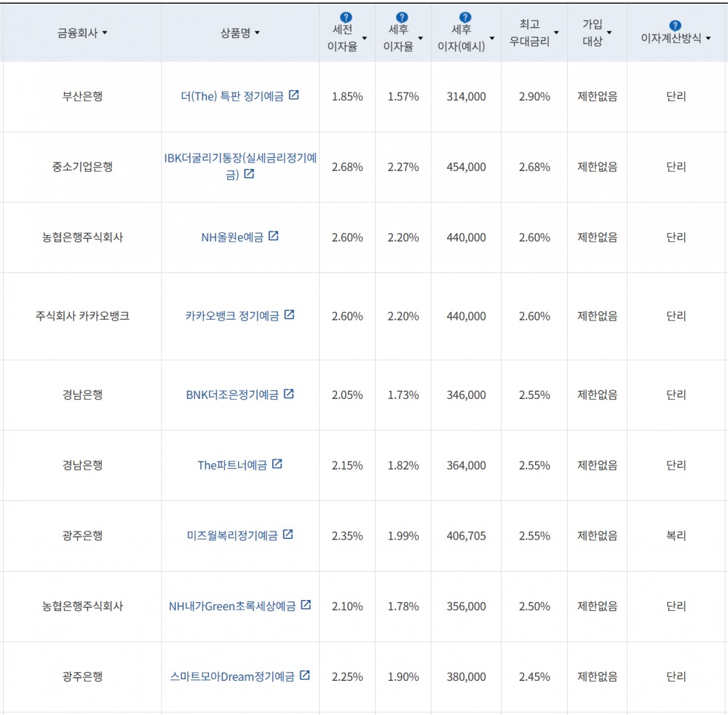Click external link icon beside NH내가Green초록세상예금
Image resolution: width=728 pixels, height=715 pixels.
[x=306, y=605]
